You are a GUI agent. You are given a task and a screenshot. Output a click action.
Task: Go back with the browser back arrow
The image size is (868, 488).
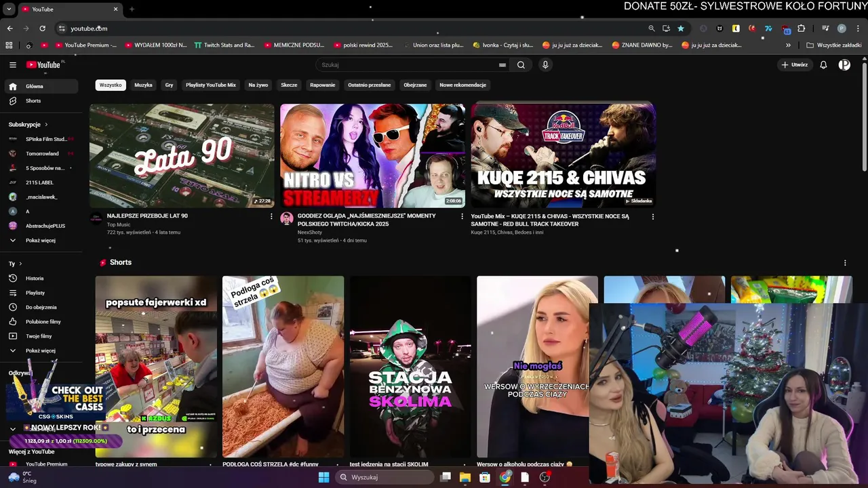click(x=9, y=28)
